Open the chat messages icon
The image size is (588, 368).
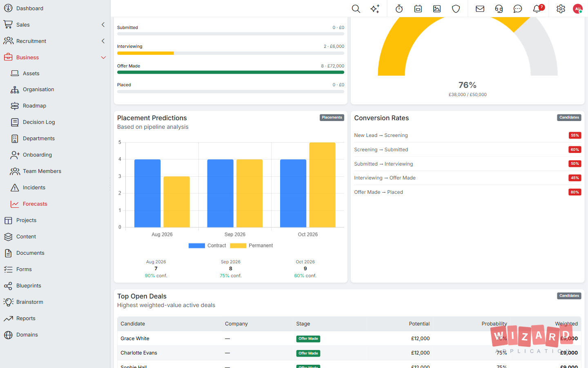pos(518,9)
